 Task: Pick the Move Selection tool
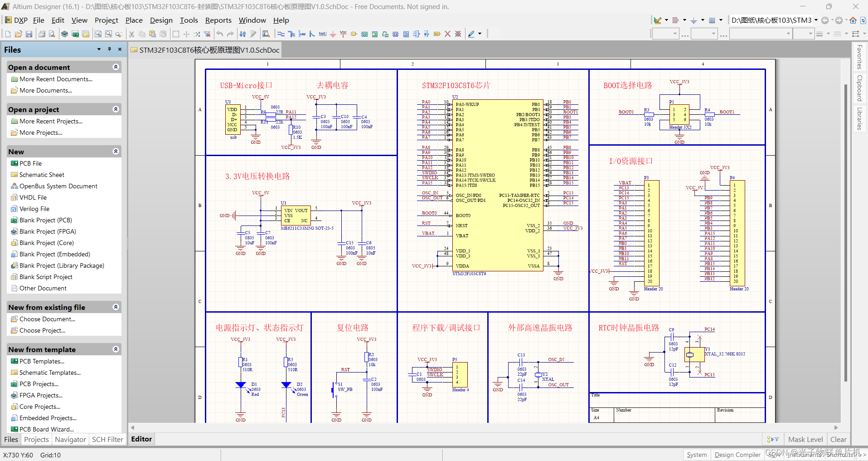[x=186, y=34]
